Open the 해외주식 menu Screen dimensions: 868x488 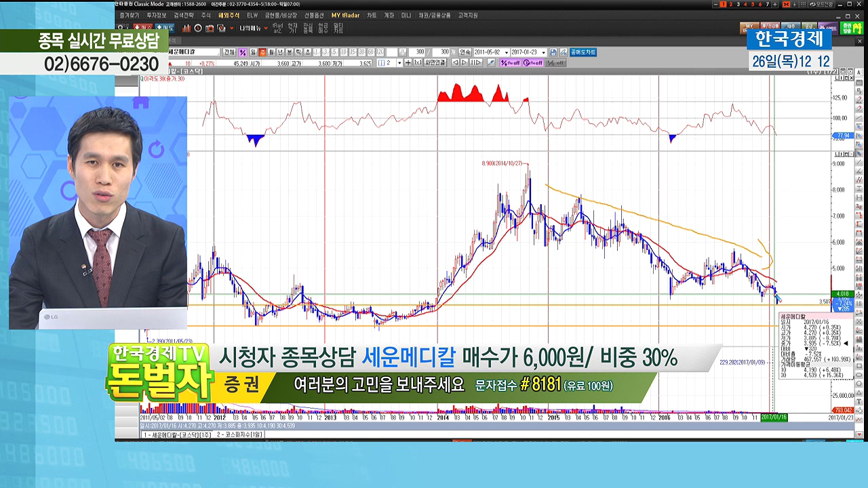pos(229,15)
